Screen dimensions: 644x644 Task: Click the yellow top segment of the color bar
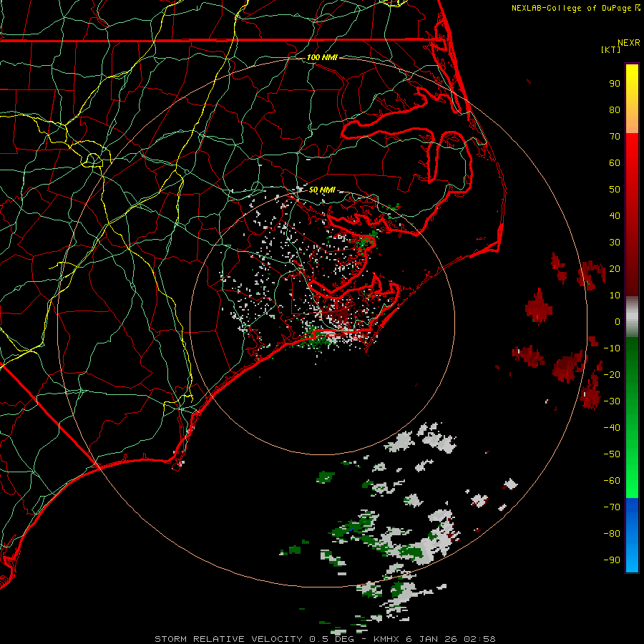[632, 99]
